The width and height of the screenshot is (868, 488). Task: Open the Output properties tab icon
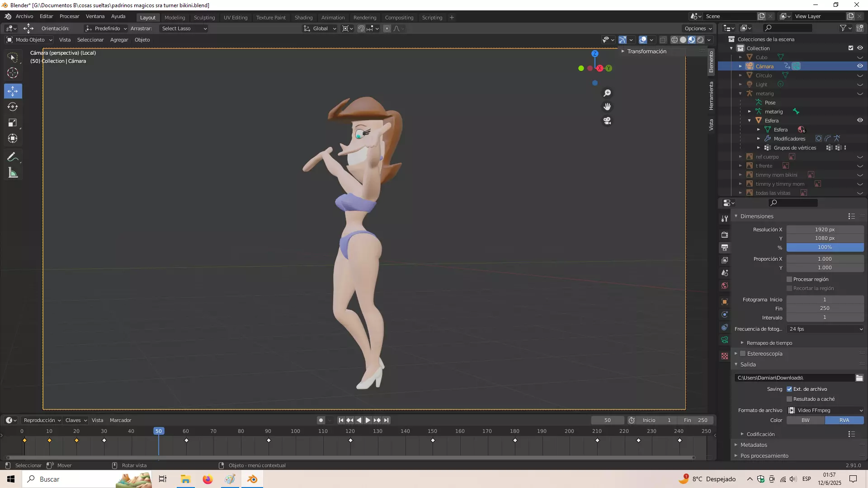tap(725, 248)
